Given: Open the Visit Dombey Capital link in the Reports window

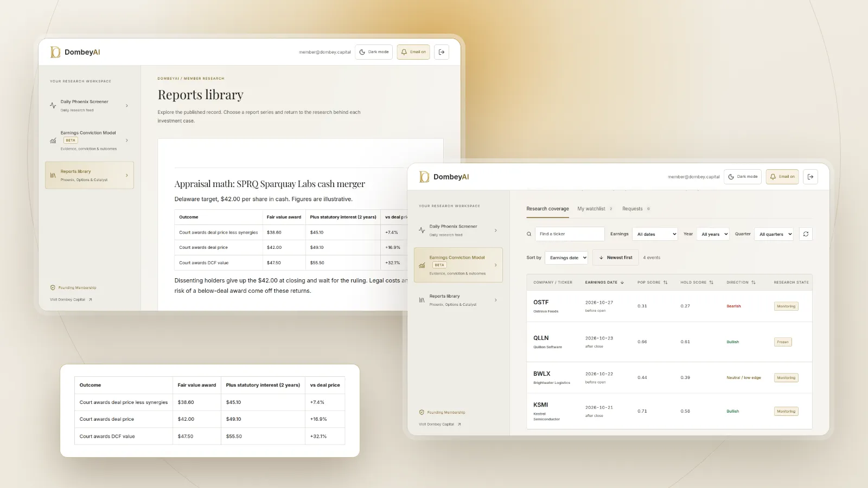Looking at the screenshot, I should click(71, 300).
